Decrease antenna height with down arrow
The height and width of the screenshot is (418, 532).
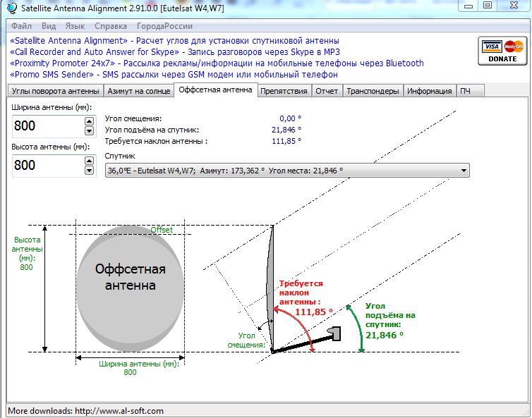pyautogui.click(x=89, y=171)
